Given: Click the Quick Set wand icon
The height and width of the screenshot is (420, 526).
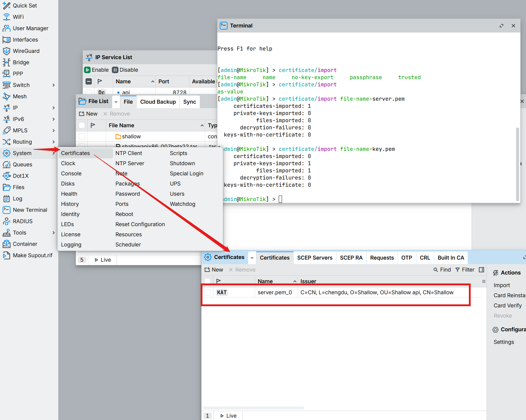Looking at the screenshot, I should [6, 6].
